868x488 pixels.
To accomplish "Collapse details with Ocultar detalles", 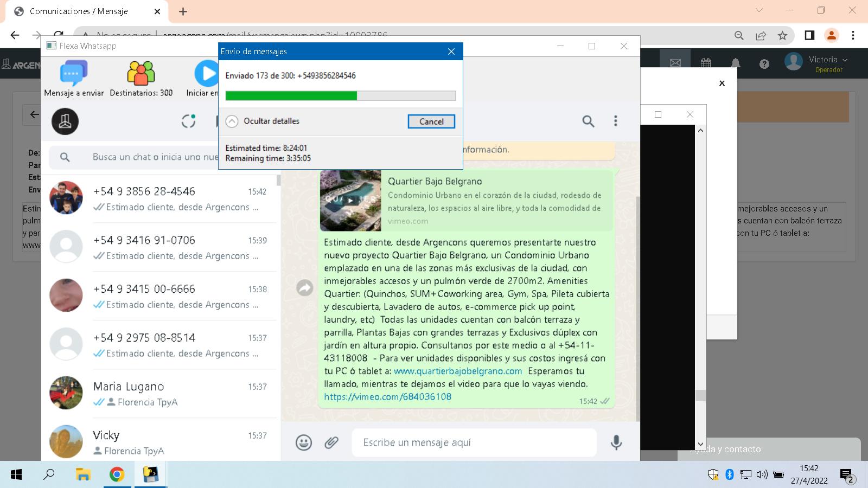I will [x=263, y=121].
